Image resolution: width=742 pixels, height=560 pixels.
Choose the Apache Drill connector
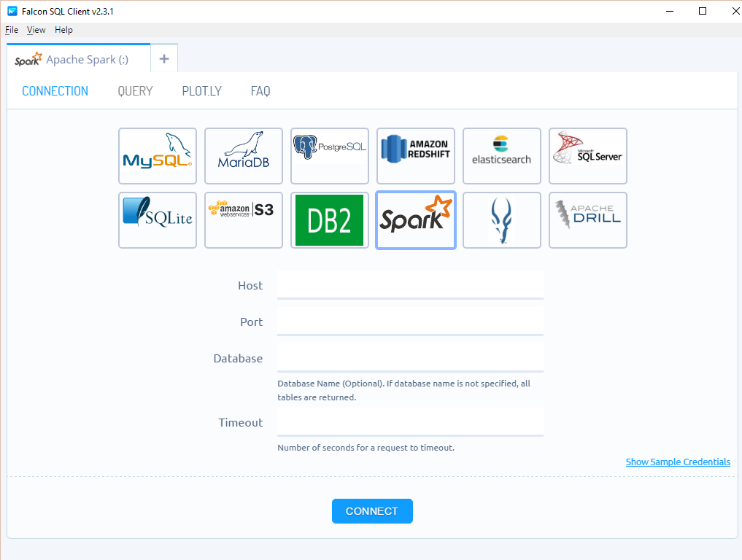coord(588,220)
